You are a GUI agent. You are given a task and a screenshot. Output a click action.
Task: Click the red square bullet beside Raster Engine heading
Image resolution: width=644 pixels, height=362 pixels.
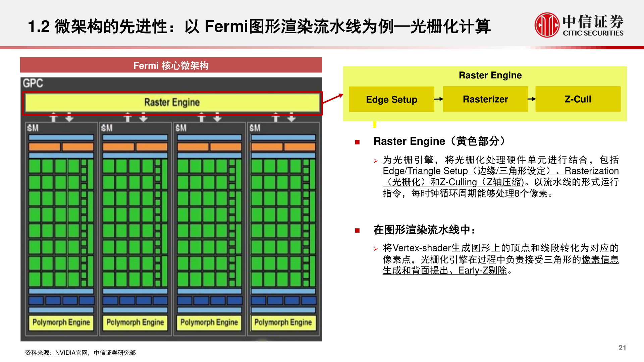pyautogui.click(x=357, y=142)
